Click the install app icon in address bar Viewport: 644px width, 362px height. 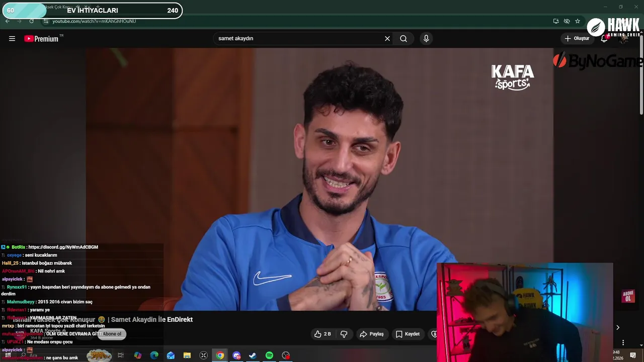point(556,21)
